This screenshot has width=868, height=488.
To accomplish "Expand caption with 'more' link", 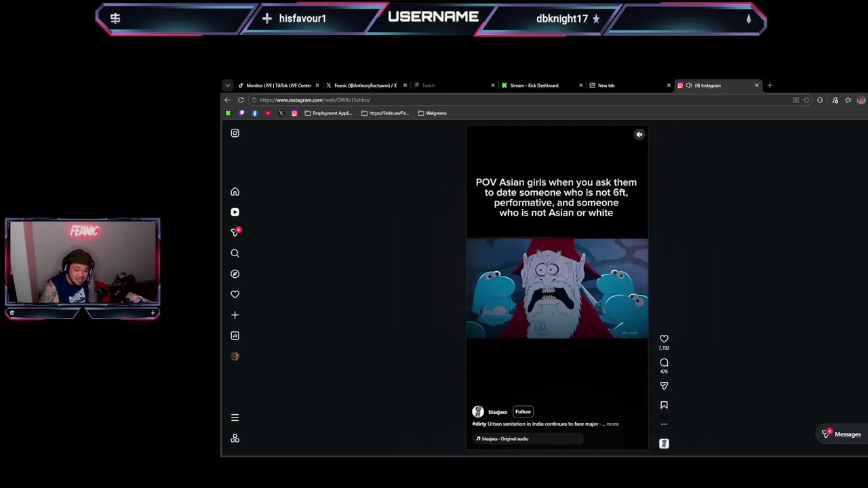I will click(x=612, y=424).
